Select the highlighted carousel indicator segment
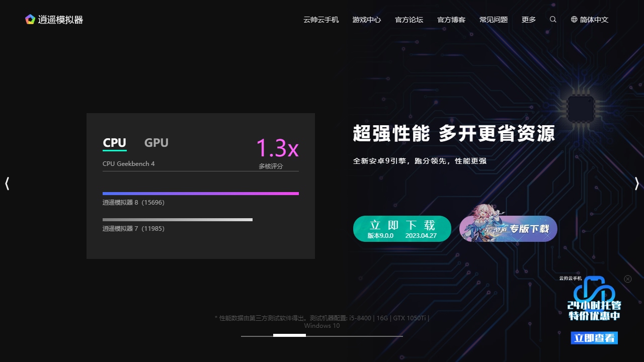644x362 pixels. [x=289, y=335]
